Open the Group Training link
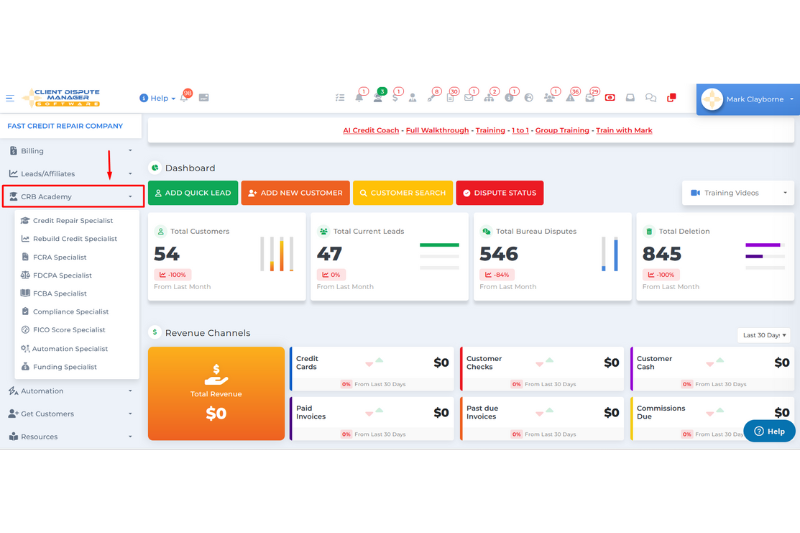 click(562, 131)
